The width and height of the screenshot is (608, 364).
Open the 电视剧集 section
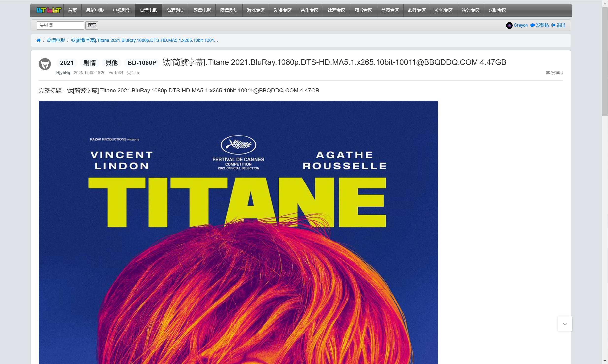pyautogui.click(x=122, y=10)
